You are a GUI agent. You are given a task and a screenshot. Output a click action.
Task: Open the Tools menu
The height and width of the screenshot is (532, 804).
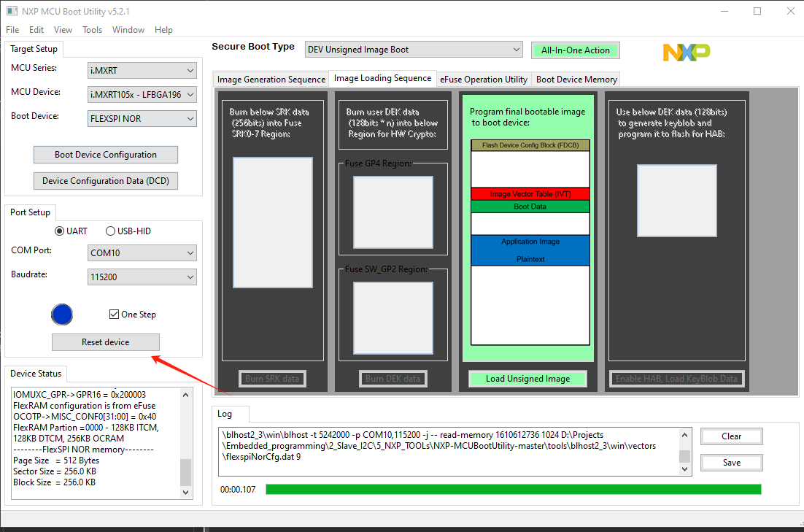point(92,30)
